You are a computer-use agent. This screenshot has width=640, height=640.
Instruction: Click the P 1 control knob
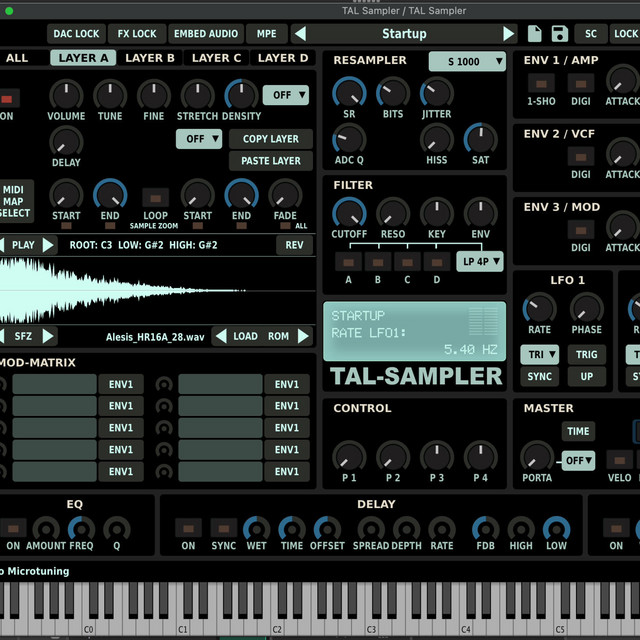(x=349, y=457)
